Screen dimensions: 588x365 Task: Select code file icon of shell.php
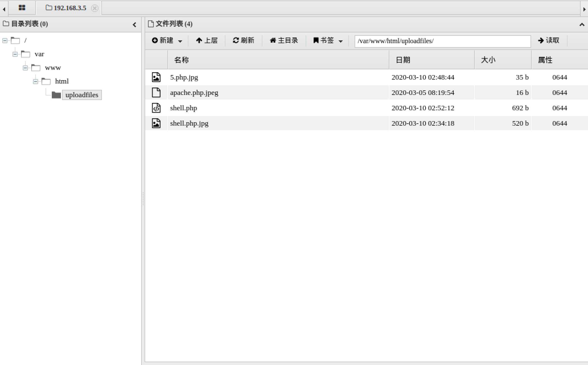tap(156, 108)
